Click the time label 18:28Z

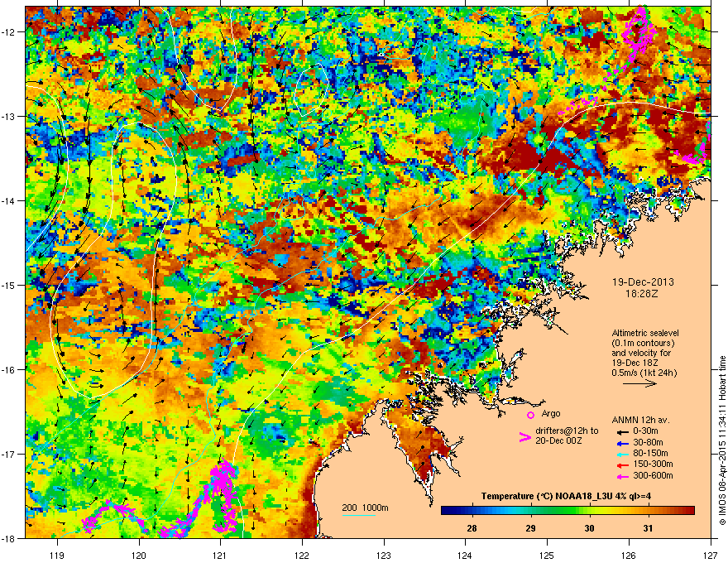[642, 294]
